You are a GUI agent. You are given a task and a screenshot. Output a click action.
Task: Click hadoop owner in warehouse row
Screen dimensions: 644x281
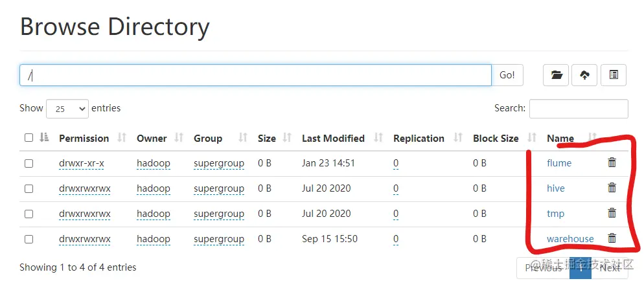point(153,239)
